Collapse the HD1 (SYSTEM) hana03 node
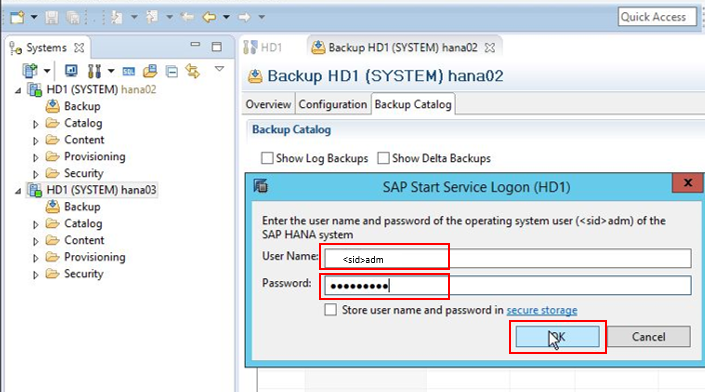 point(18,191)
